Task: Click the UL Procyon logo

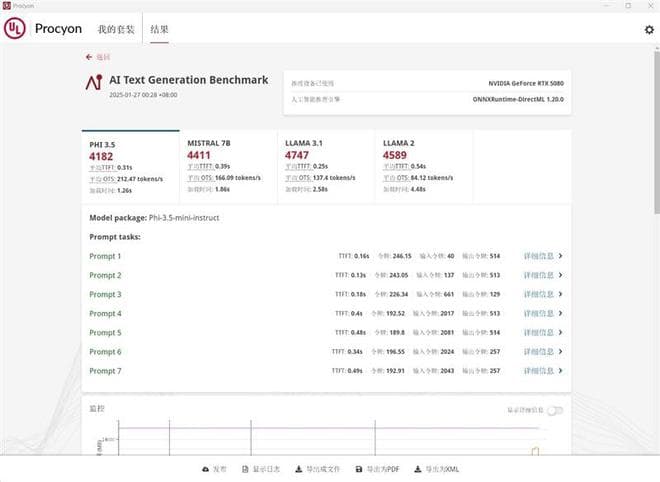Action: [15, 29]
